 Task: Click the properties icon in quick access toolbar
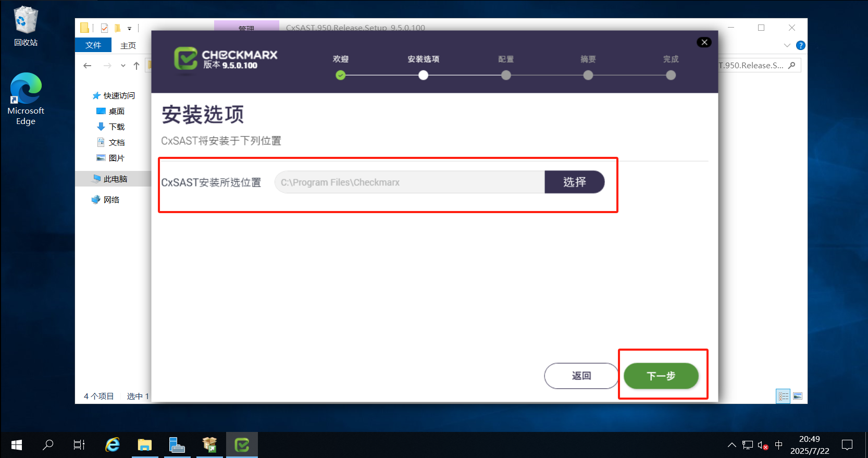pos(104,28)
